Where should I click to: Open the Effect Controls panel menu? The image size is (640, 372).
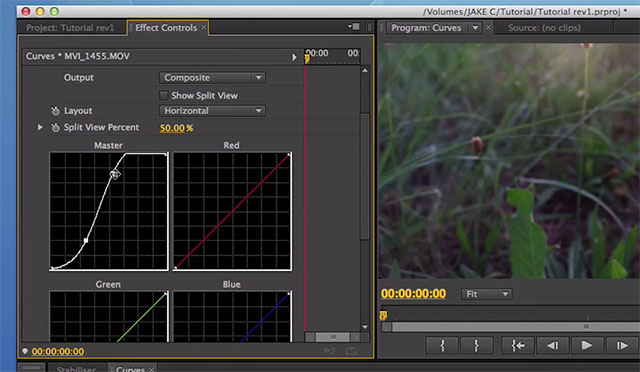pyautogui.click(x=353, y=27)
